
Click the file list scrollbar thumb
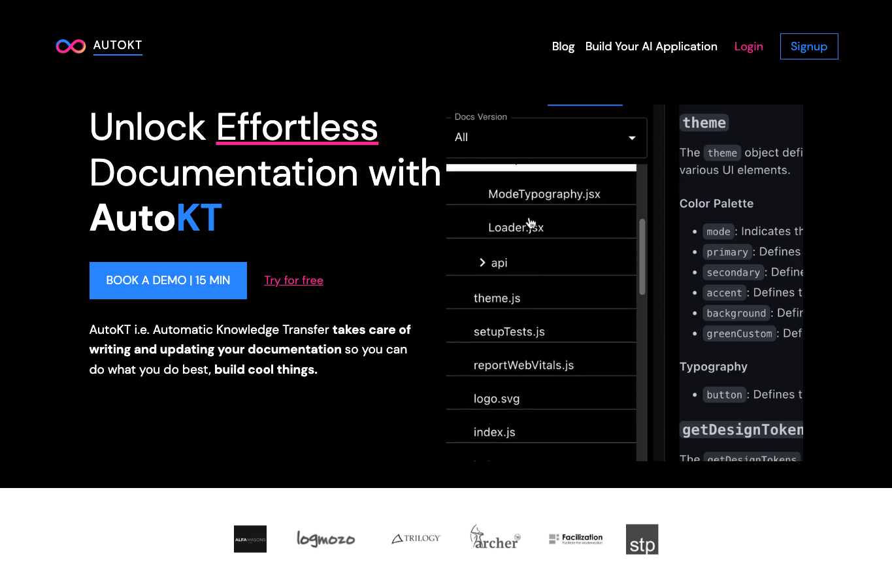click(x=642, y=257)
